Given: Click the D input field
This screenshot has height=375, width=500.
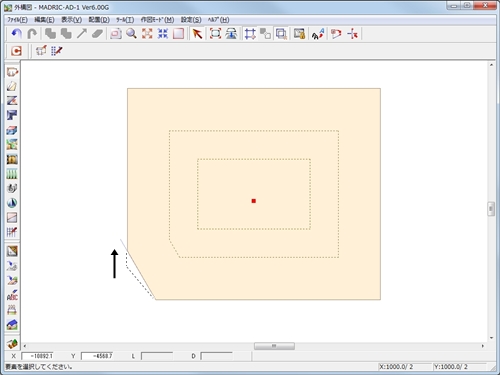Looking at the screenshot, I should point(216,356).
